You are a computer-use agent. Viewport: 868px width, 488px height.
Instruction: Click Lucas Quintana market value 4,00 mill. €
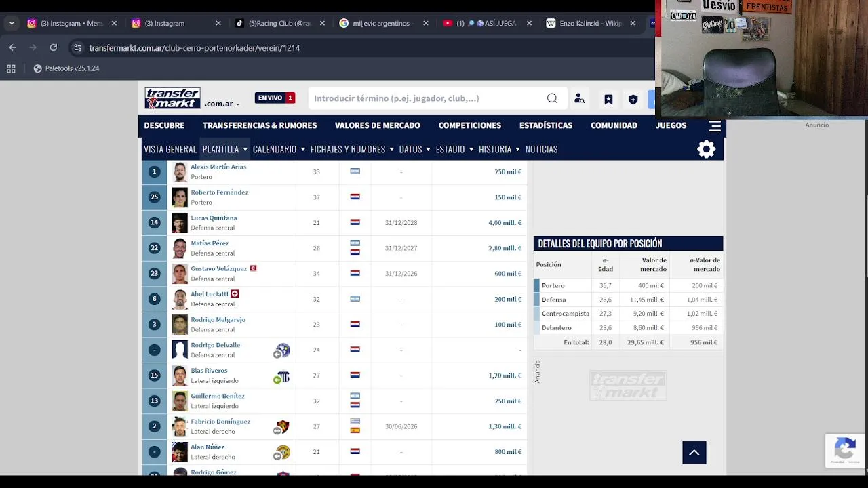505,222
